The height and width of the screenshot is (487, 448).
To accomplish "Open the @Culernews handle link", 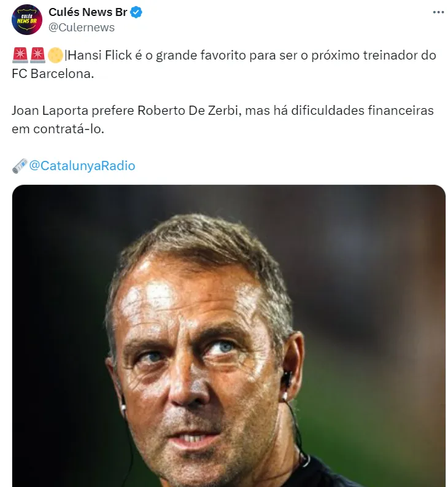I will (82, 27).
